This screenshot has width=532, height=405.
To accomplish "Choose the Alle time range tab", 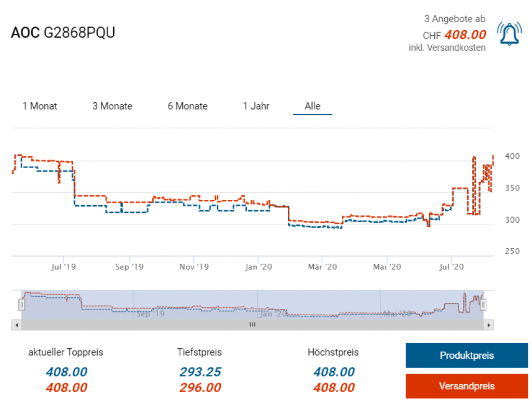I will coord(312,106).
